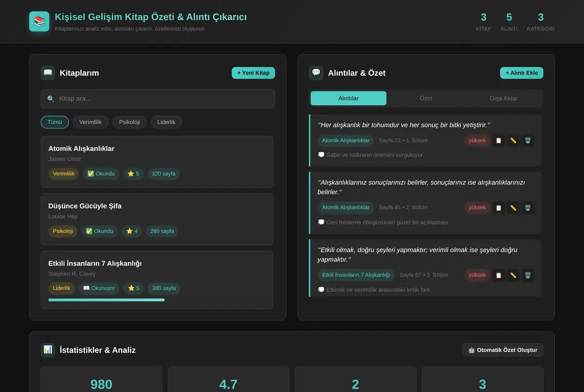This screenshot has height=392, width=584.
Task: Click the yüksek priority badge on Sayfa 67 quote
Action: [477, 275]
